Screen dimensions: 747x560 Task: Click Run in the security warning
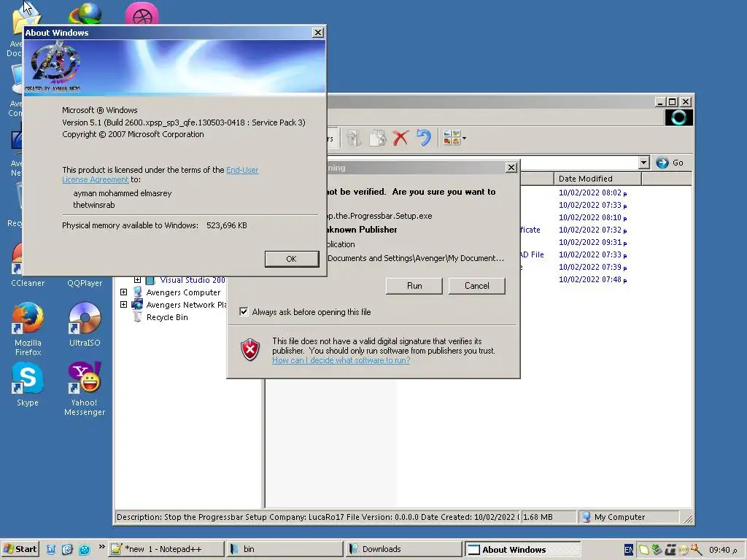[414, 286]
